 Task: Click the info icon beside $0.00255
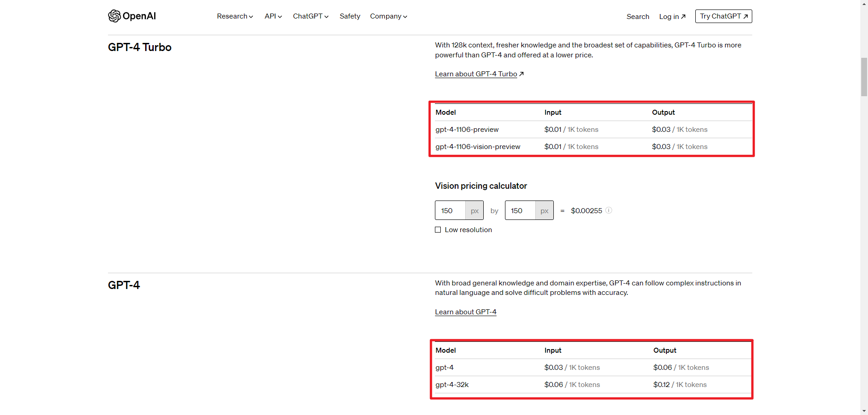click(609, 210)
